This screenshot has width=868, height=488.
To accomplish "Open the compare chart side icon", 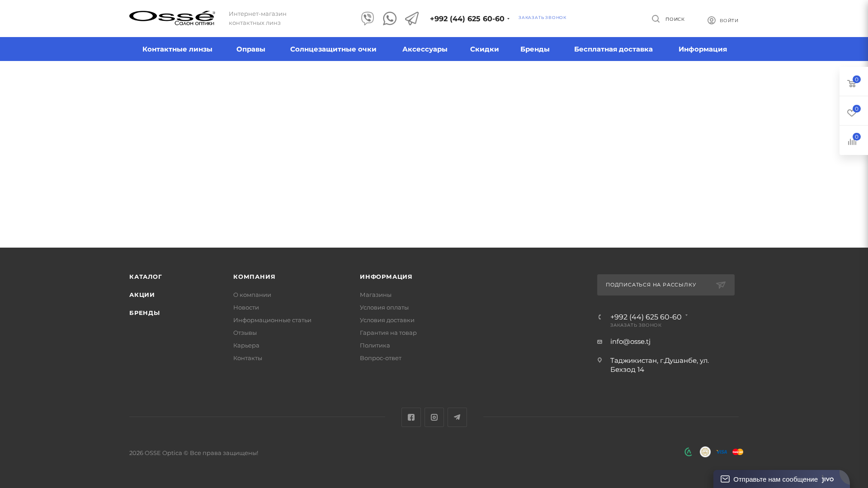I will pyautogui.click(x=852, y=141).
